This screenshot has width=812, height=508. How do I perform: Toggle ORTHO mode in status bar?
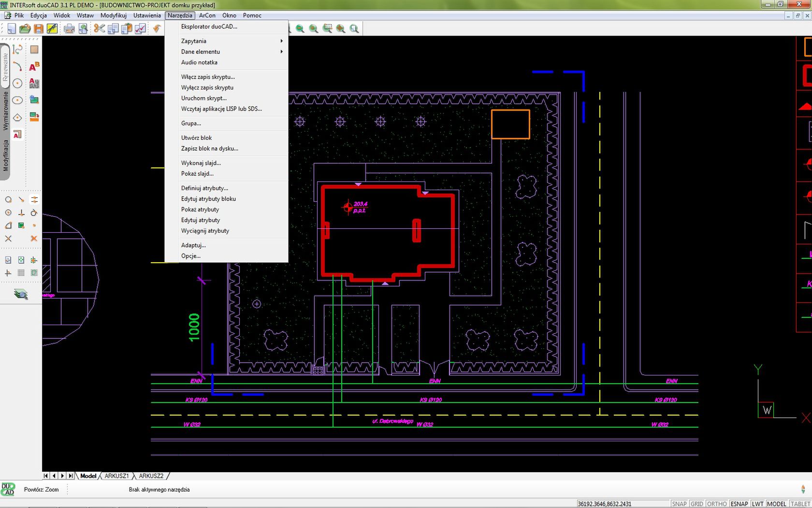pyautogui.click(x=717, y=504)
